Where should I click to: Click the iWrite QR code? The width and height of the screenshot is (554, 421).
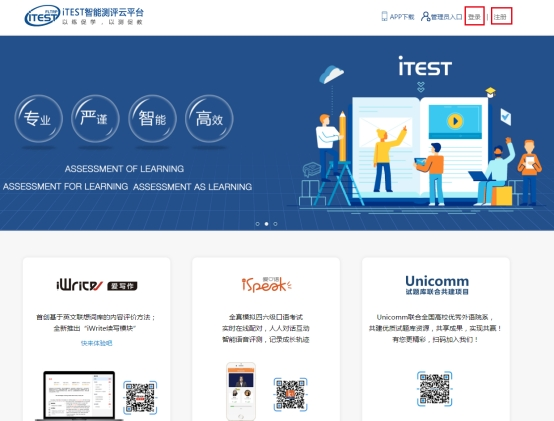click(140, 397)
